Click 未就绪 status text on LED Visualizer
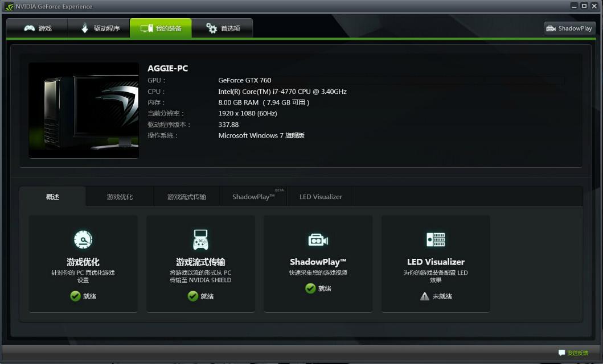The image size is (603, 364). point(442,296)
